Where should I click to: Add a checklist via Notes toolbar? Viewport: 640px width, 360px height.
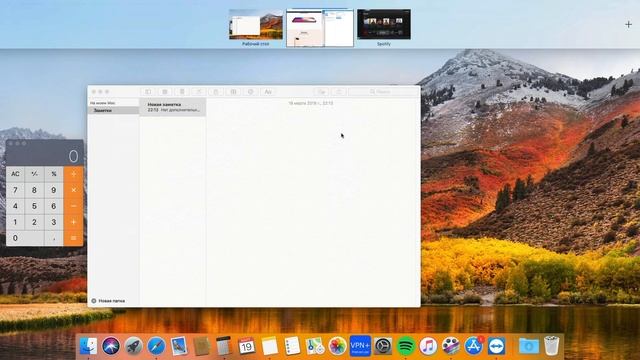251,92
